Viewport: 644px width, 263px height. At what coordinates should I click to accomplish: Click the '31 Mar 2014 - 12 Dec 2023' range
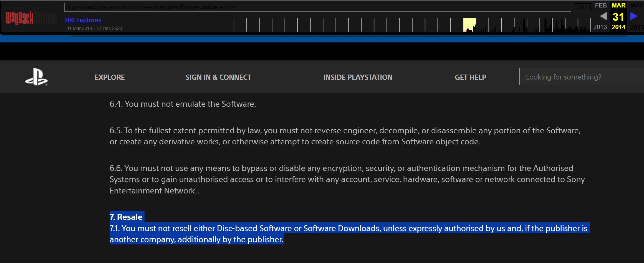[94, 28]
